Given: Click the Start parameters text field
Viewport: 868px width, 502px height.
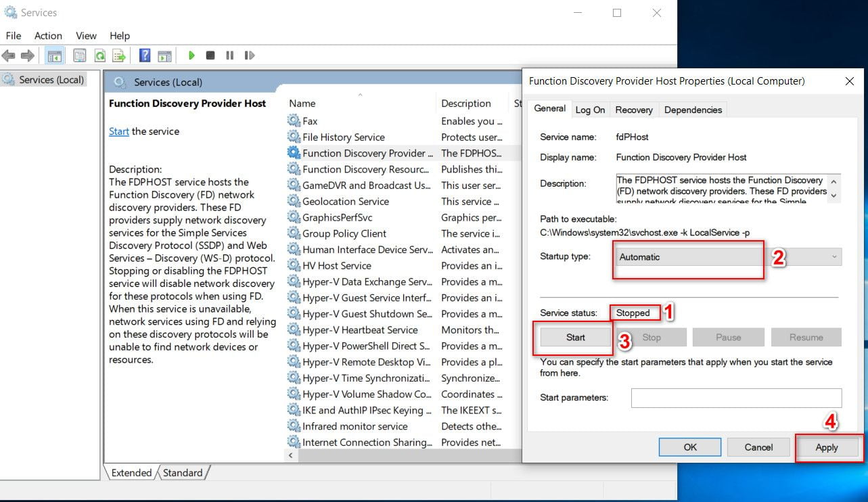Looking at the screenshot, I should [736, 398].
